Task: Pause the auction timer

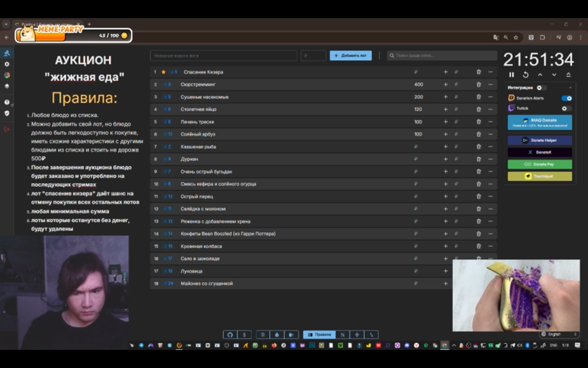Action: pyautogui.click(x=511, y=75)
